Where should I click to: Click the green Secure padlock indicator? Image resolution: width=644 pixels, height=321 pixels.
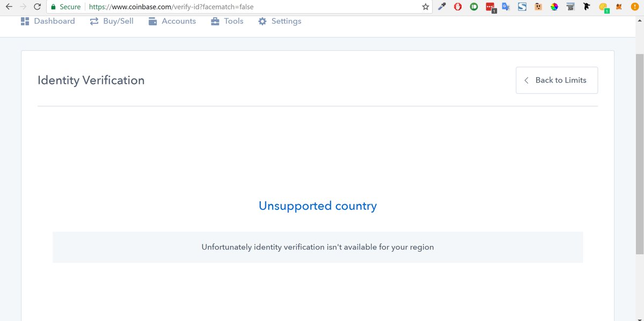pos(64,7)
